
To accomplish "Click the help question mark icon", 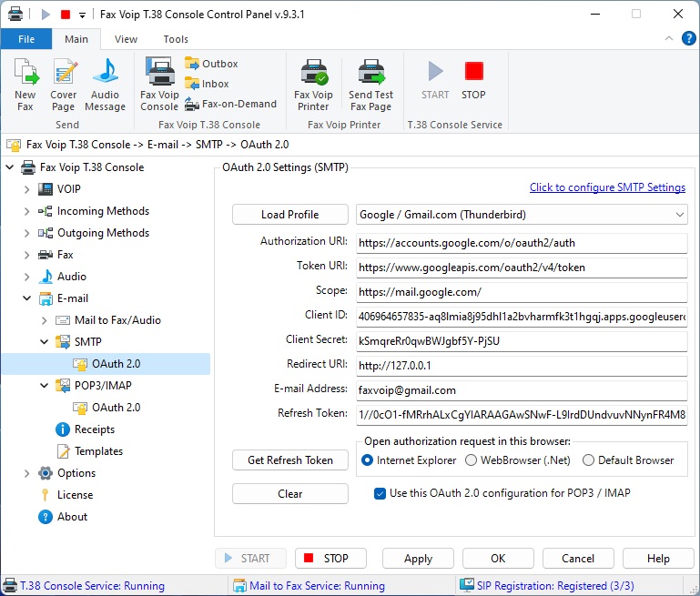I will point(688,39).
